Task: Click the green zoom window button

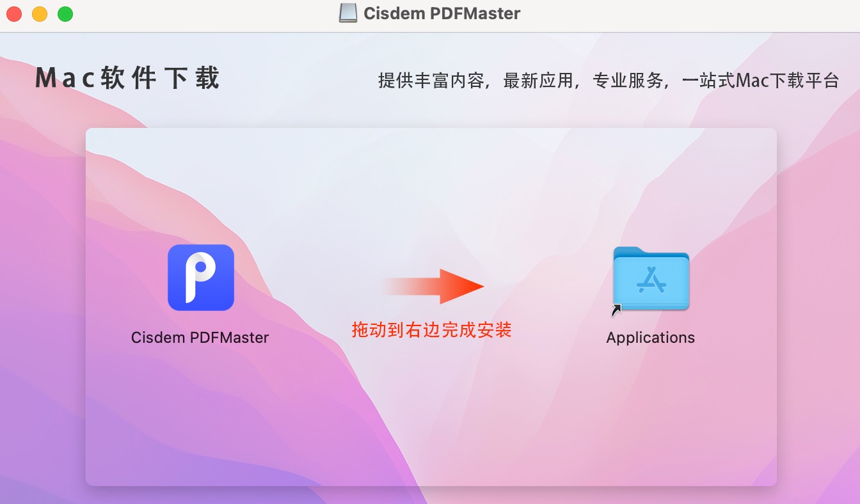Action: click(x=65, y=13)
